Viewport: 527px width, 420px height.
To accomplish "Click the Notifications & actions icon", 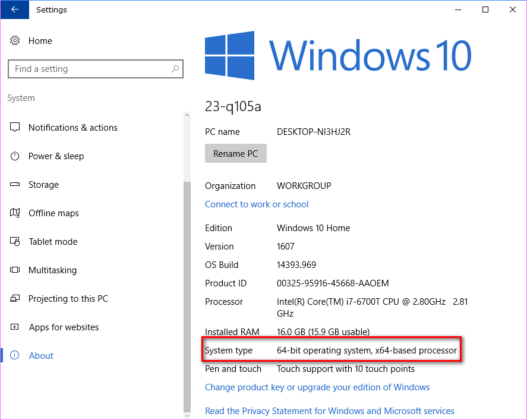I will click(x=15, y=127).
